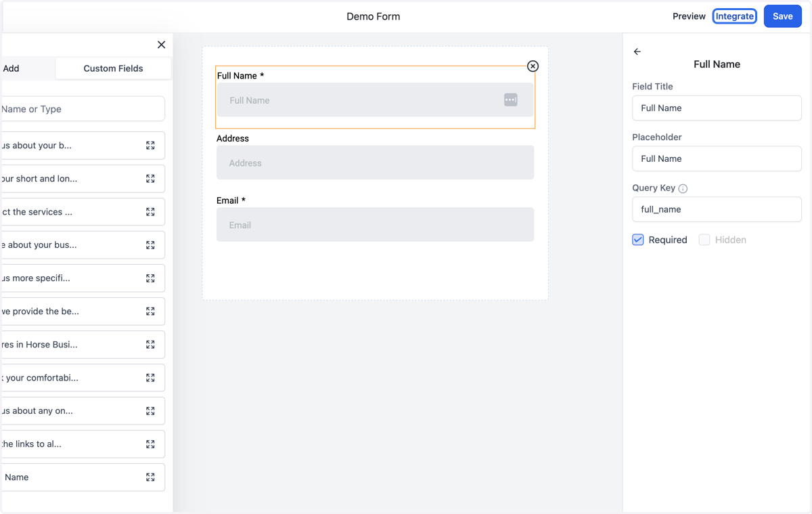Click expand icon on 'ct the services ...' row

[x=150, y=212]
